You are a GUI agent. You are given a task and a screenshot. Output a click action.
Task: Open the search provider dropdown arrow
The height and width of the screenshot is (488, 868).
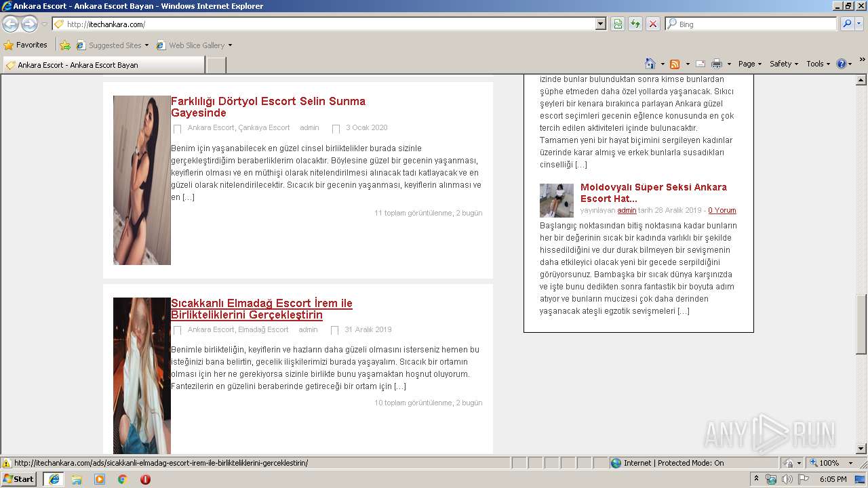click(x=859, y=24)
